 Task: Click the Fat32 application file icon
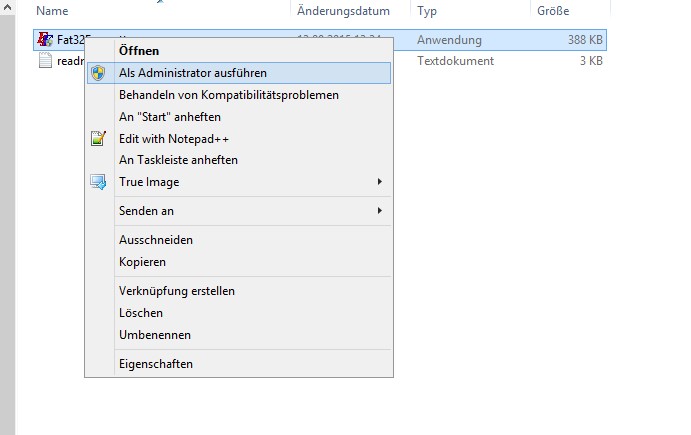45,40
